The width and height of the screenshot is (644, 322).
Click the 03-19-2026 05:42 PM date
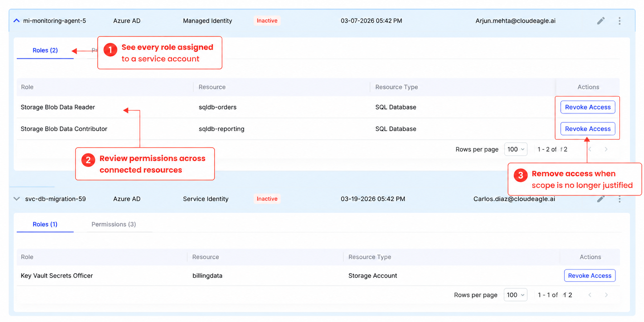(x=373, y=199)
